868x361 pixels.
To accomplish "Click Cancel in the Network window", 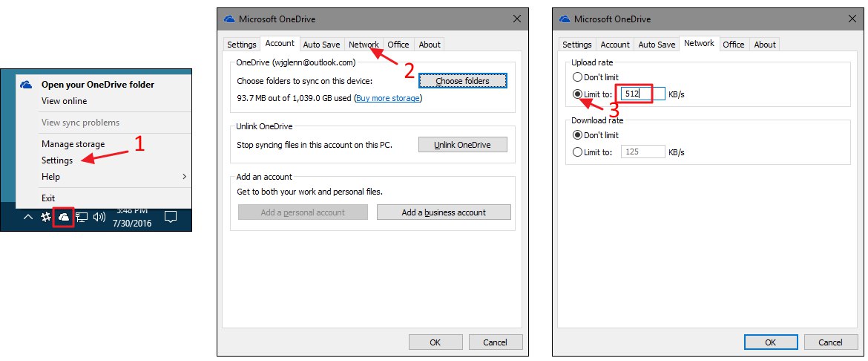I will [x=831, y=342].
